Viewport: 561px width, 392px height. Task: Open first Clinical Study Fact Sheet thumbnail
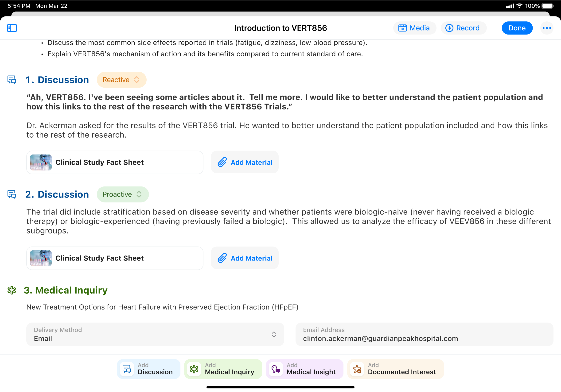[41, 162]
